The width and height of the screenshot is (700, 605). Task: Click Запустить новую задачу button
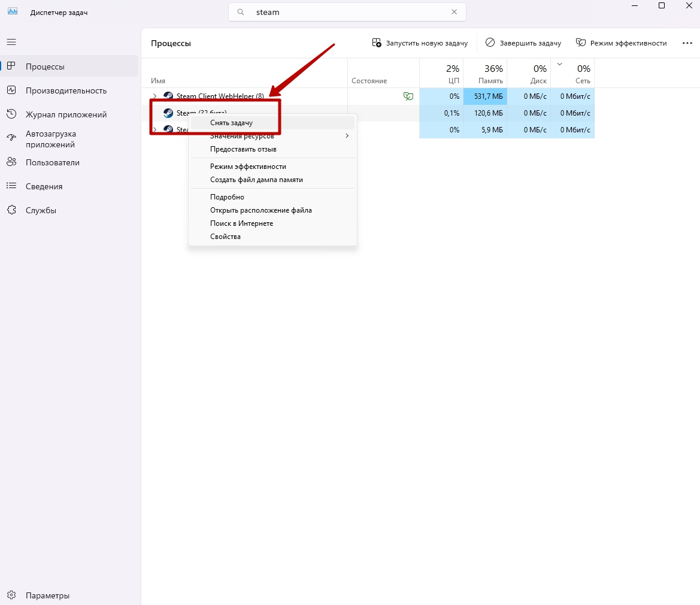coord(420,43)
